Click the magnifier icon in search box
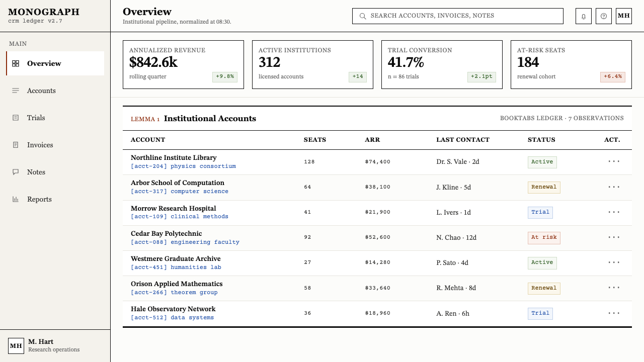Viewport: 644px width, 362px height. 363,16
